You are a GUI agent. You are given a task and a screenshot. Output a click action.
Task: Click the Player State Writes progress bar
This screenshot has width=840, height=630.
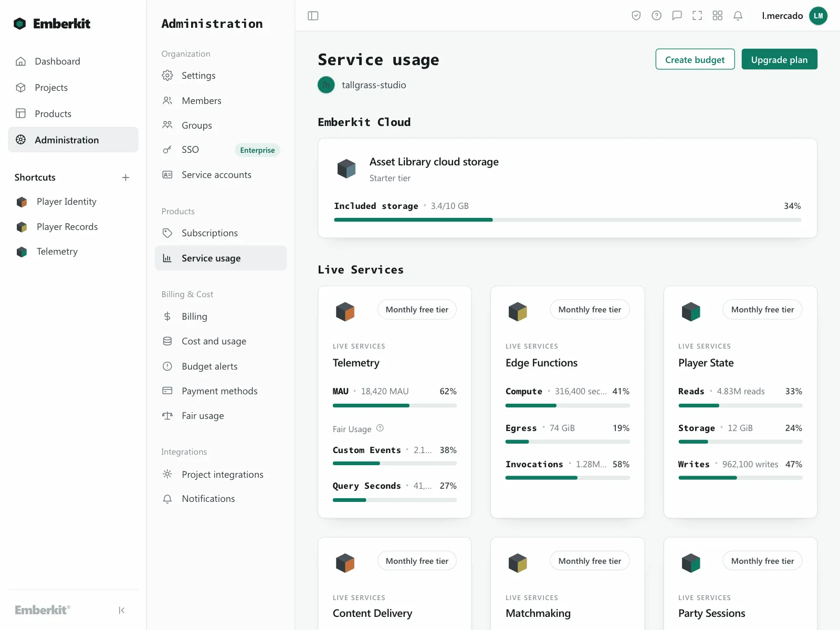740,478
